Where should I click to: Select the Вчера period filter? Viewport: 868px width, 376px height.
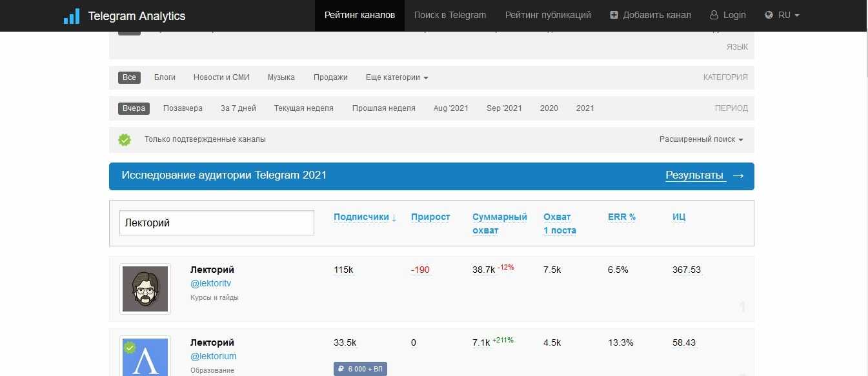pos(134,108)
